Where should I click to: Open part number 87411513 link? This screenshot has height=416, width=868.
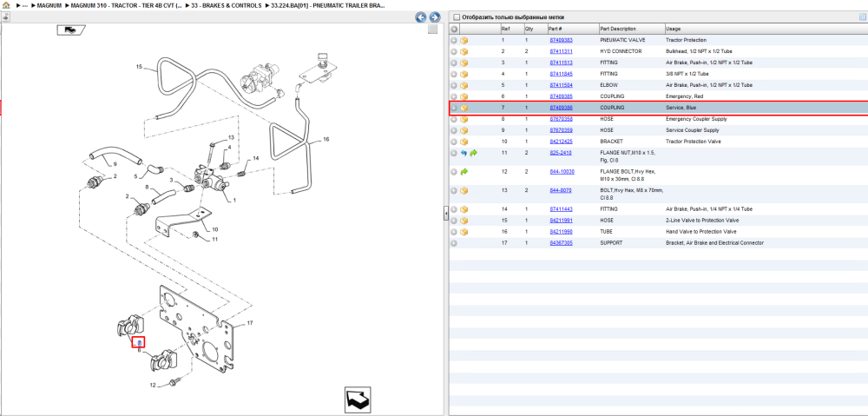pyautogui.click(x=561, y=63)
